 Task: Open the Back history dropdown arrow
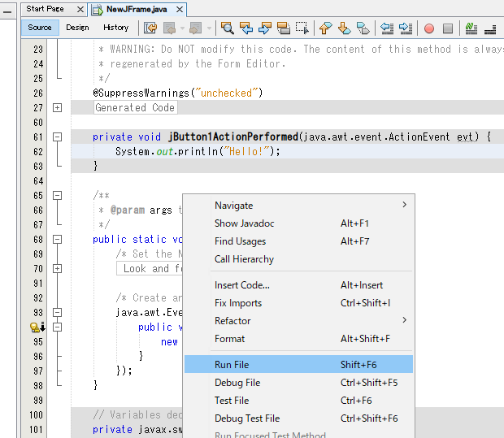[182, 28]
